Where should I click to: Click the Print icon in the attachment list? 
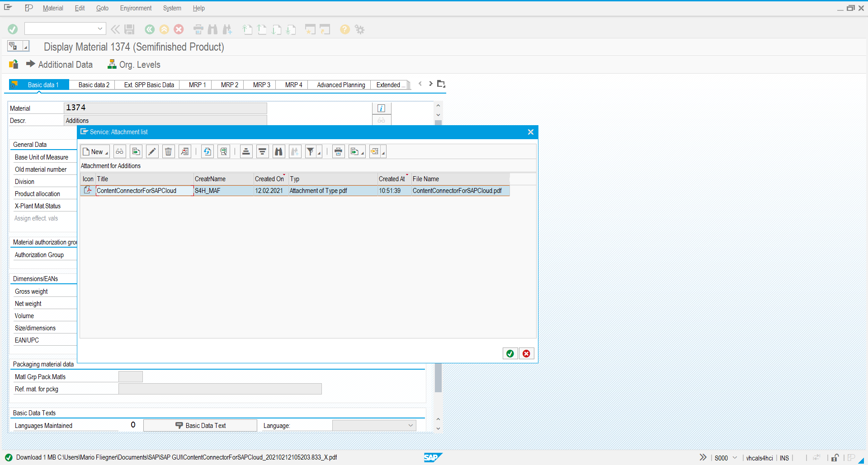[x=338, y=151]
